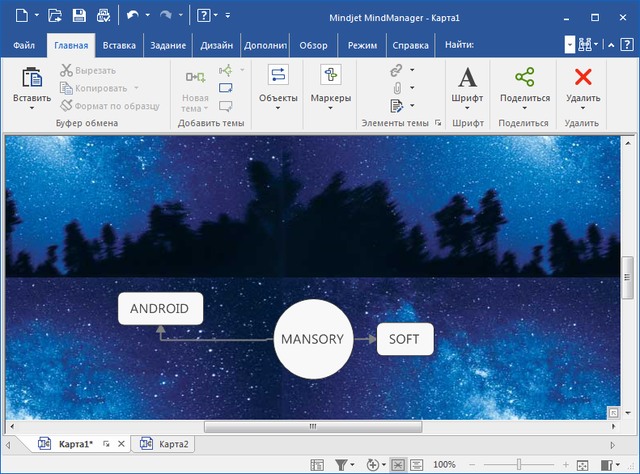Click the filter funnel icon in status bar
The image size is (640, 474).
pyautogui.click(x=342, y=465)
